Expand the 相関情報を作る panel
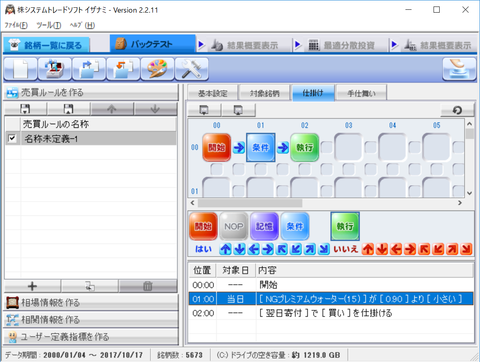Screen dimensions: 480x362 click(x=91, y=320)
